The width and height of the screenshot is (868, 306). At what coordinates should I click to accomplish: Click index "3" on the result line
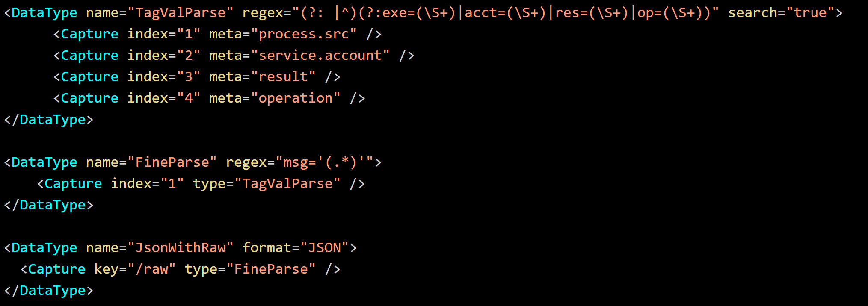pyautogui.click(x=188, y=77)
